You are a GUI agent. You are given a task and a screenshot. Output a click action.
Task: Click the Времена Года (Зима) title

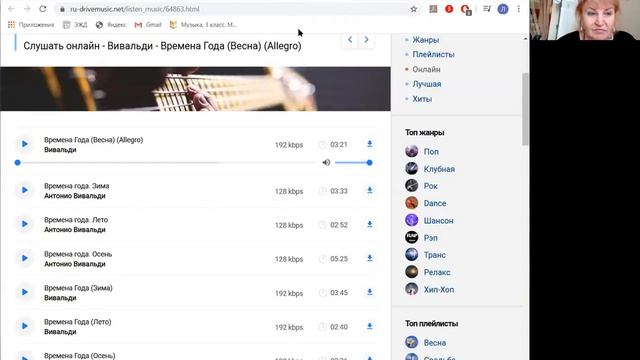78,288
